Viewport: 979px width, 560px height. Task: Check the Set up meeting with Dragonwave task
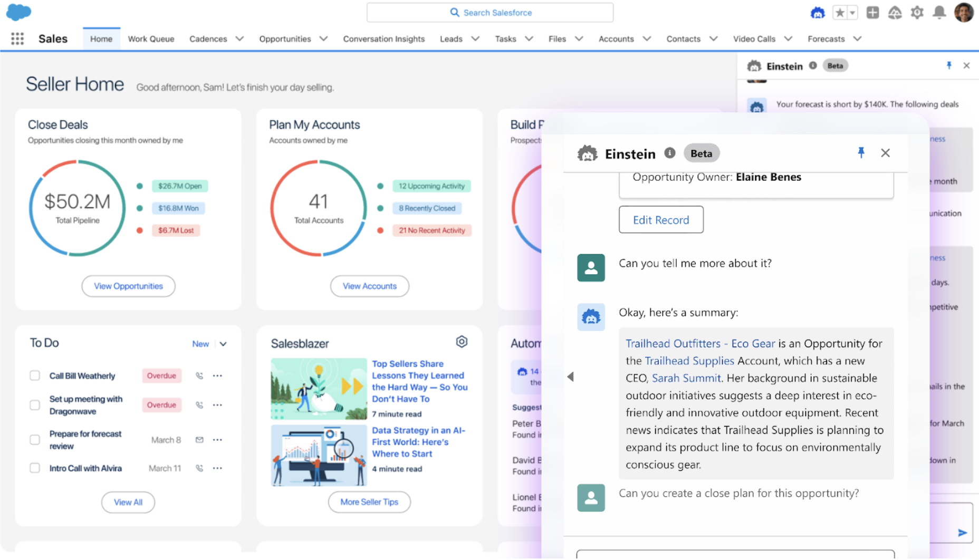(35, 405)
